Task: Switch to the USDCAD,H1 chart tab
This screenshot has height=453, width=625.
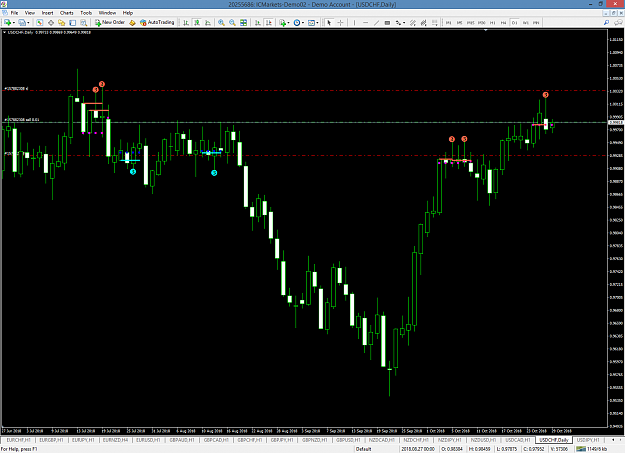Action: click(x=517, y=440)
